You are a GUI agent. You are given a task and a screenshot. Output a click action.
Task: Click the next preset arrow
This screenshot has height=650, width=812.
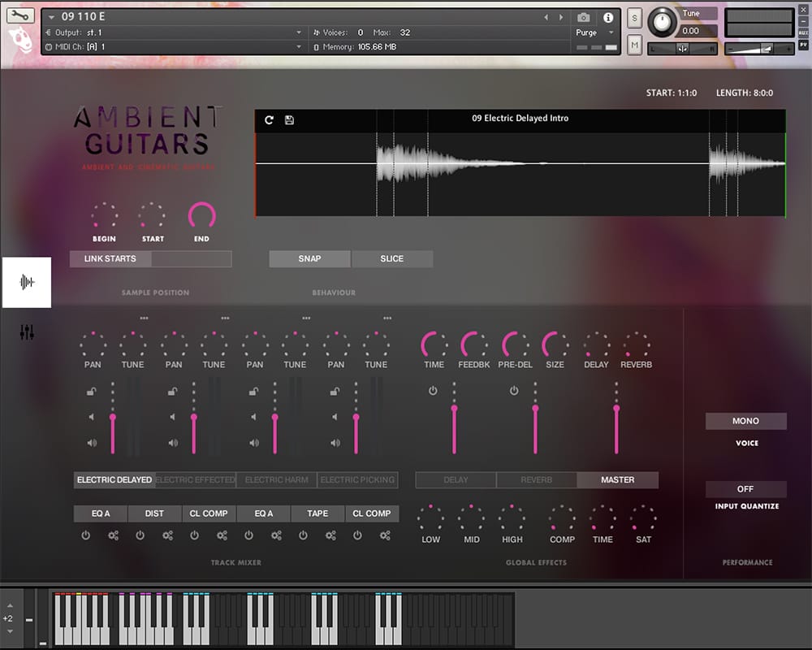562,17
